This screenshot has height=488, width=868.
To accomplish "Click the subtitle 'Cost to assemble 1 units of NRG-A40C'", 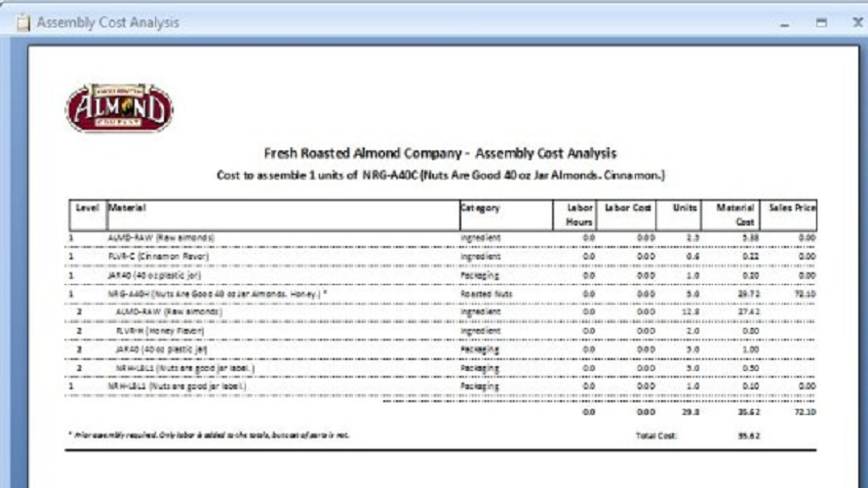I will pyautogui.click(x=318, y=176).
